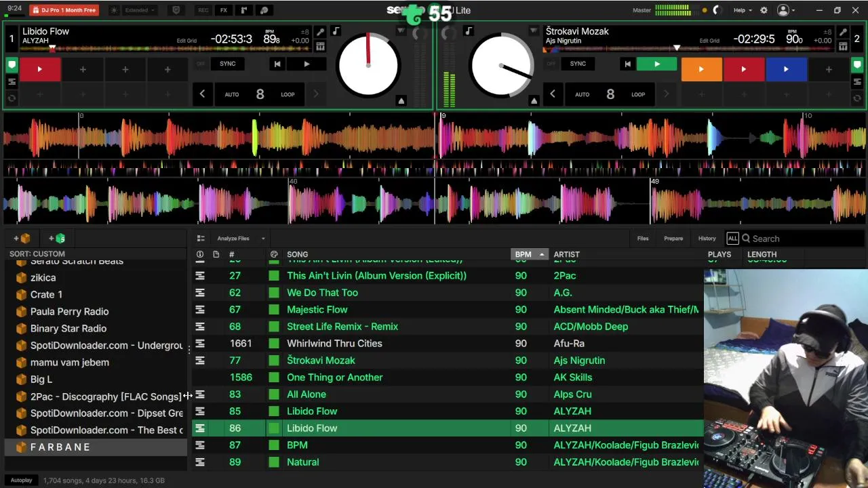Open the sampler panel icon next to FX

coord(244,10)
